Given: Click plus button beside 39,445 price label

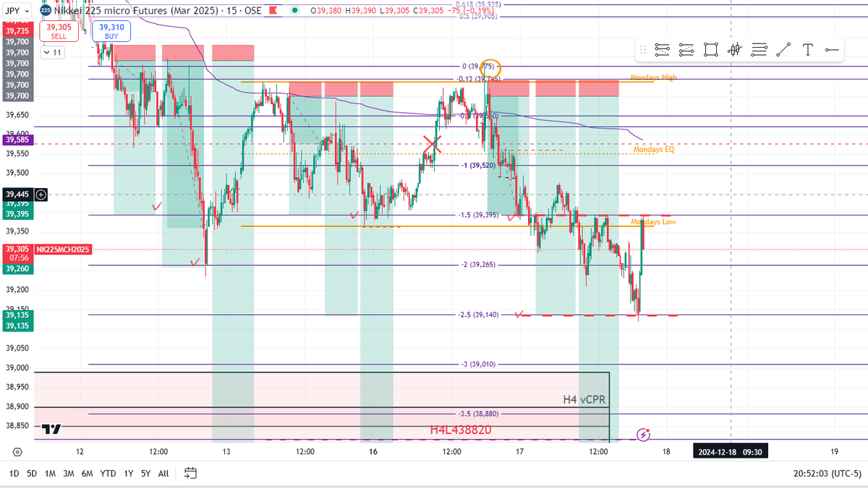Looking at the screenshot, I should point(41,194).
